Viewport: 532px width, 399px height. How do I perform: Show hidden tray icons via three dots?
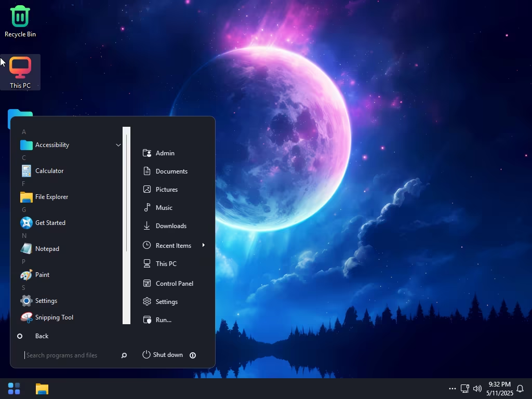click(x=453, y=389)
